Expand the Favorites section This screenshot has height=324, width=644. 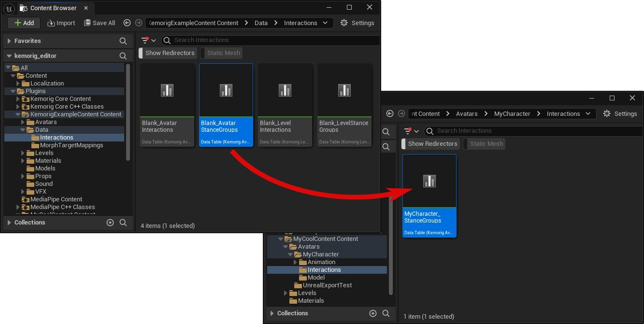9,41
